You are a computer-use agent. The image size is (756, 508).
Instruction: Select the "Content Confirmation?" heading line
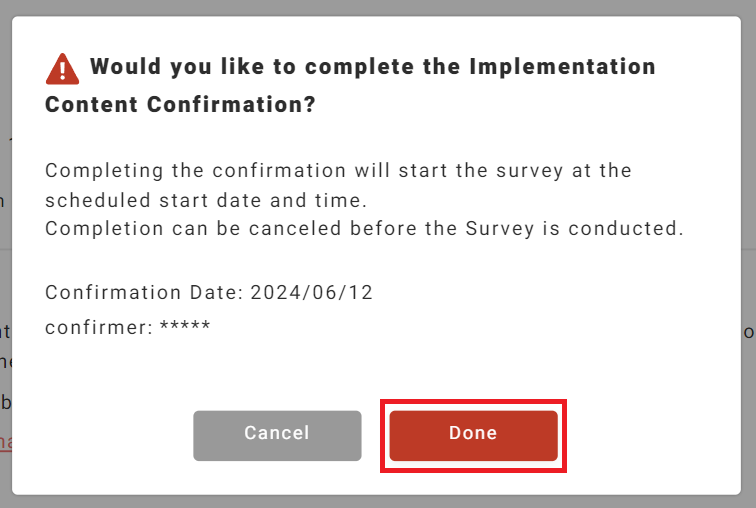pyautogui.click(x=180, y=104)
